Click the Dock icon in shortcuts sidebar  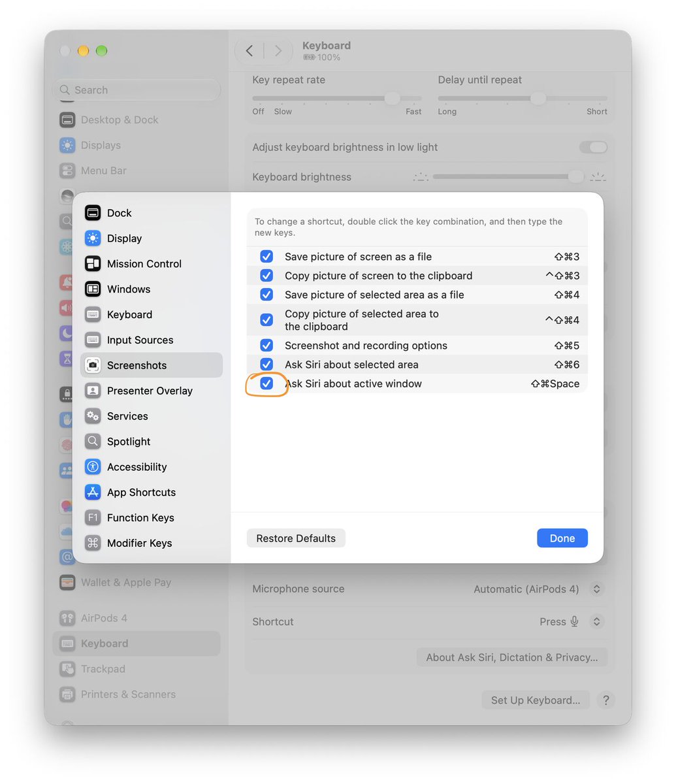pos(93,213)
